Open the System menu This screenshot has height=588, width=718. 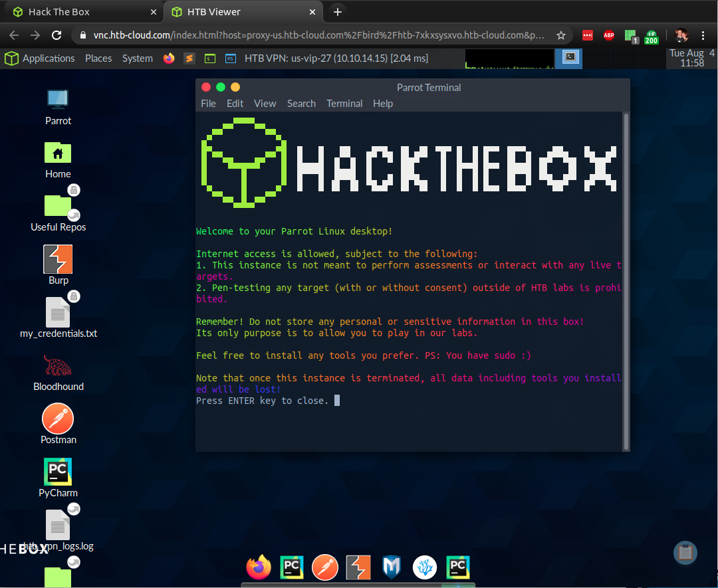138,58
